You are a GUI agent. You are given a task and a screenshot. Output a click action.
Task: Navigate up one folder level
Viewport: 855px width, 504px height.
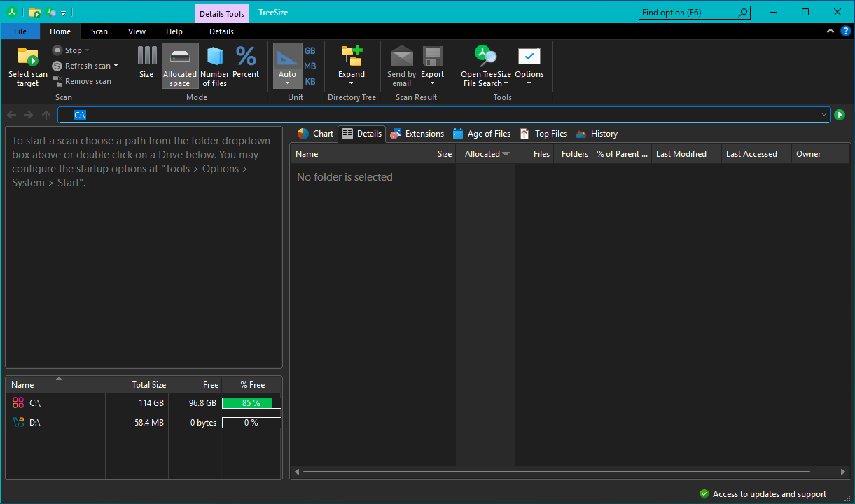(x=46, y=115)
